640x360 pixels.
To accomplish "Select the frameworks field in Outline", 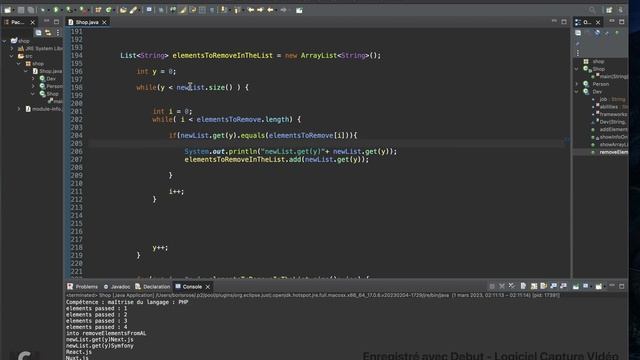I will pos(610,114).
